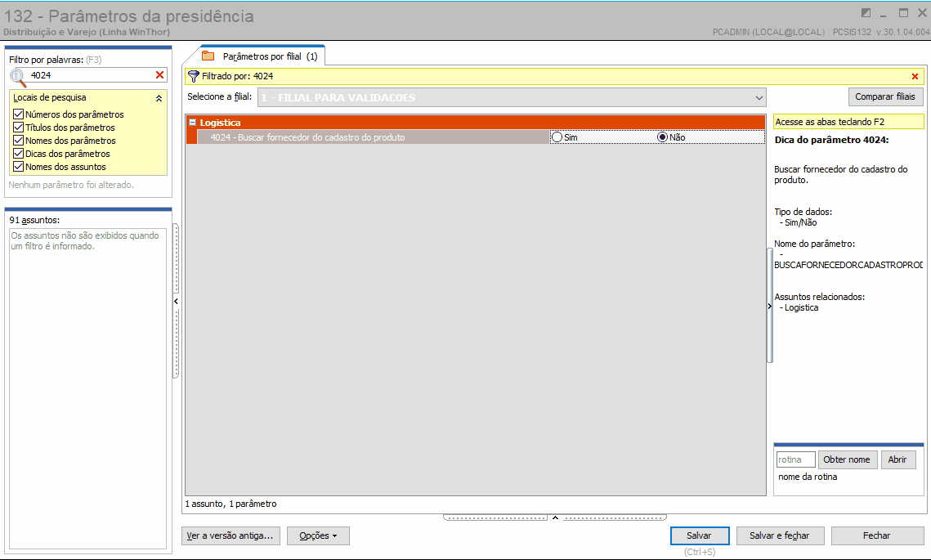
Task: Toggle Dicas dos parâmetros checkbox
Action: [x=19, y=153]
